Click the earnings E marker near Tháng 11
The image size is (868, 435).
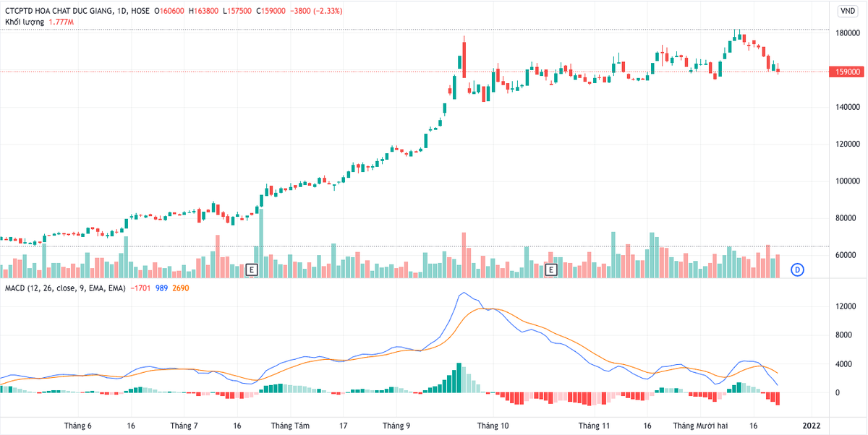tap(550, 270)
